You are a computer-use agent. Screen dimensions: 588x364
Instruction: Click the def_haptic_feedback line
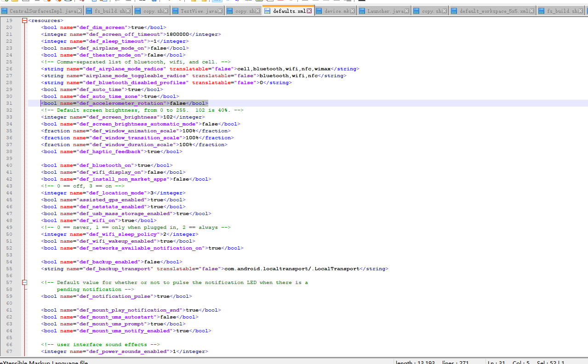111,152
